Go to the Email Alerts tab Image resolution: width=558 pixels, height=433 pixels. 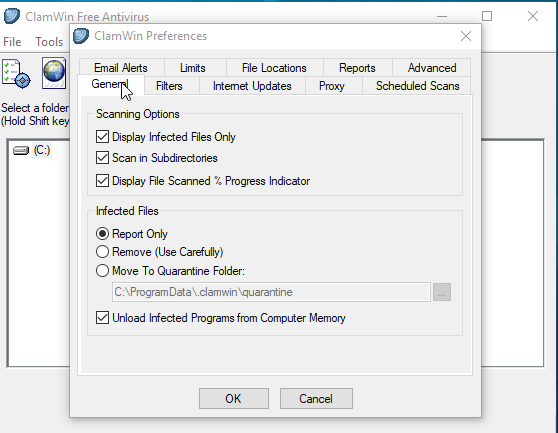[x=121, y=68]
